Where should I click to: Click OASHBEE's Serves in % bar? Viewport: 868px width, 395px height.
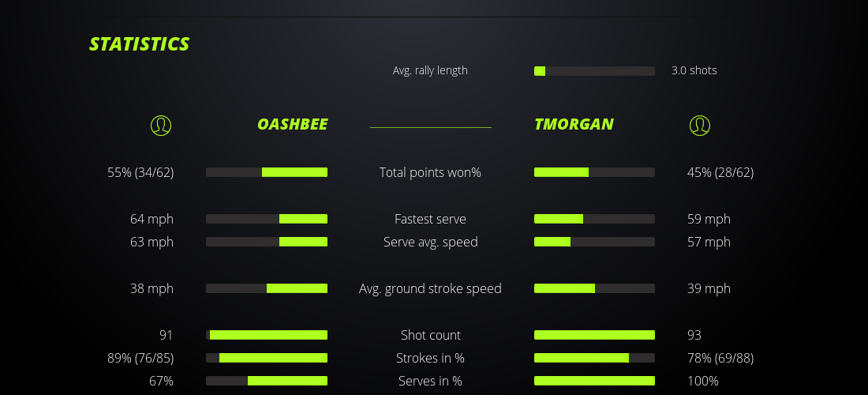267,381
